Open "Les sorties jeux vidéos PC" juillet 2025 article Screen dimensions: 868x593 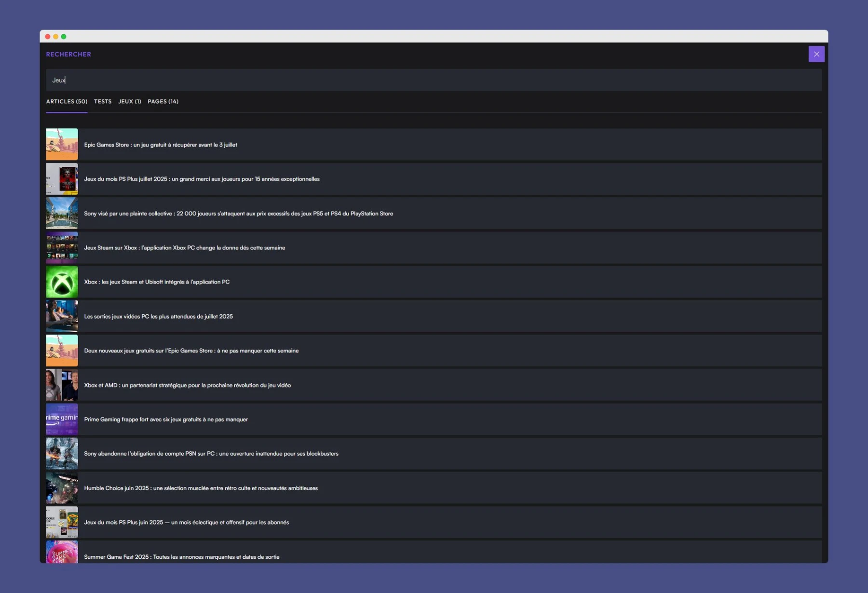tap(158, 316)
